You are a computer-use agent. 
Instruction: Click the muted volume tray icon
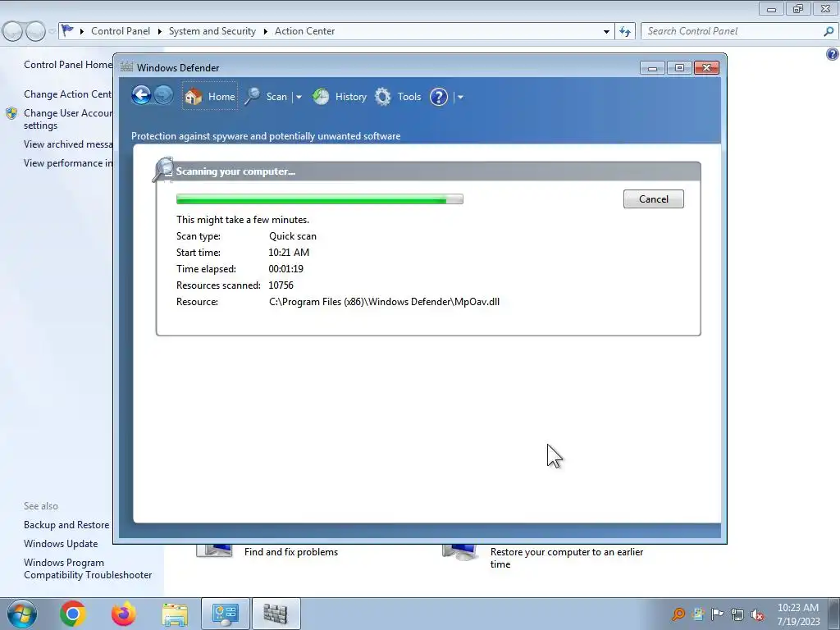757,614
